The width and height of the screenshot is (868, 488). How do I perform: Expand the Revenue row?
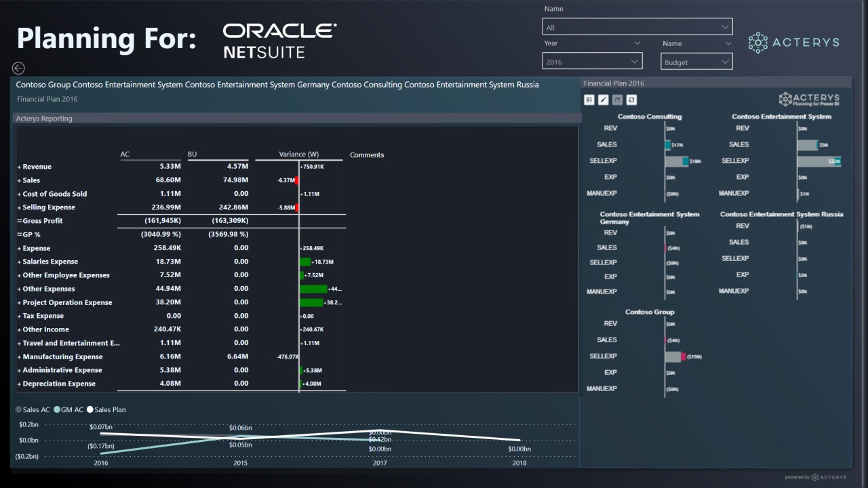[x=19, y=167]
